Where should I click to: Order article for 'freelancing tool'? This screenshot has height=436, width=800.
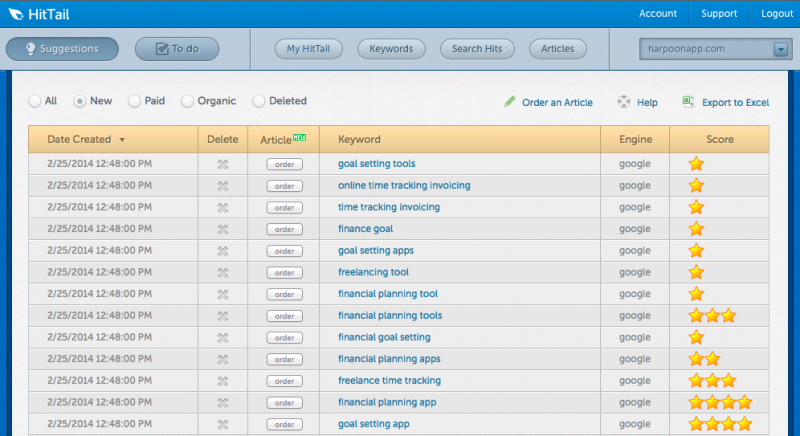pos(284,273)
